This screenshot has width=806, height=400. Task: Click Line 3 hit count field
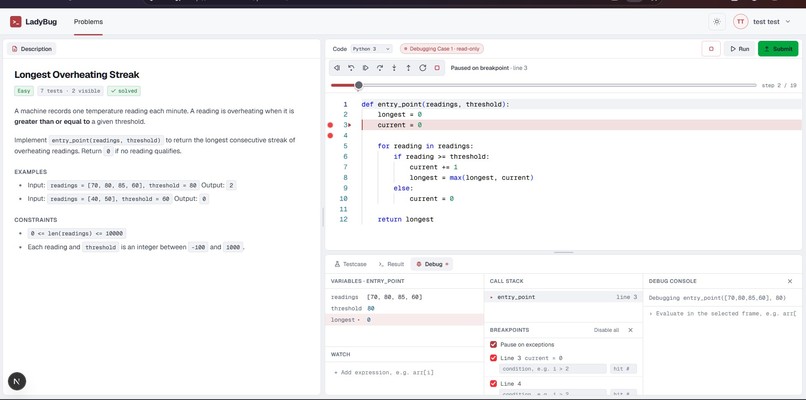coord(623,369)
